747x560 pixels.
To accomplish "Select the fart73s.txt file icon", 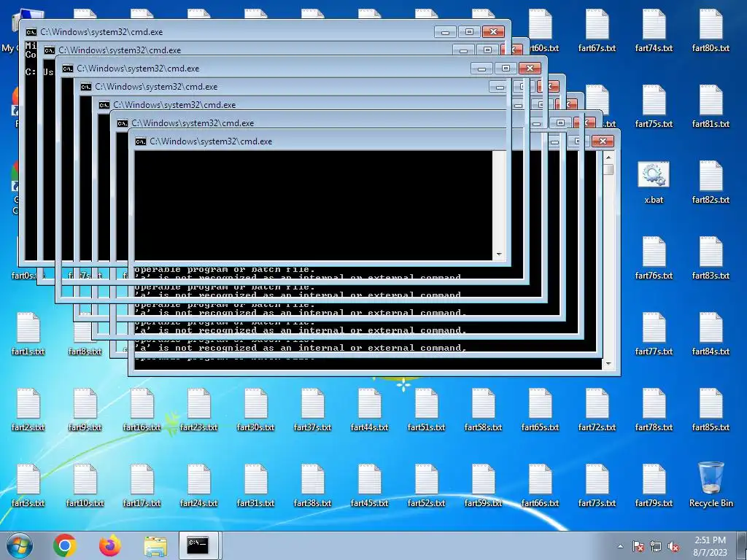I will coord(597,485).
